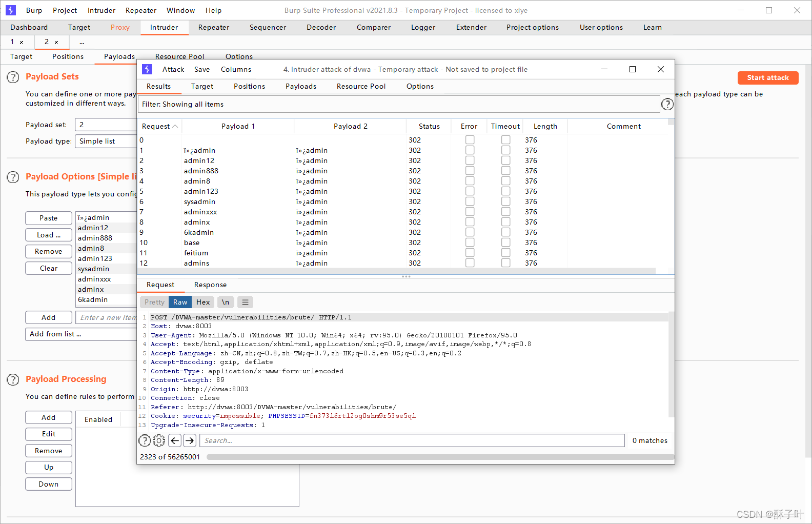Click the Down button in Payload Processing
This screenshot has width=812, height=524.
coord(49,484)
